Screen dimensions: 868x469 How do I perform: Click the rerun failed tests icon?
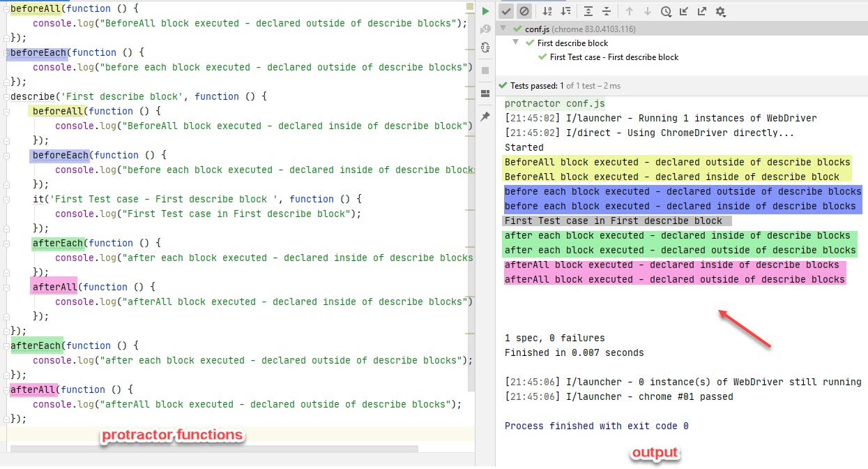pyautogui.click(x=485, y=29)
